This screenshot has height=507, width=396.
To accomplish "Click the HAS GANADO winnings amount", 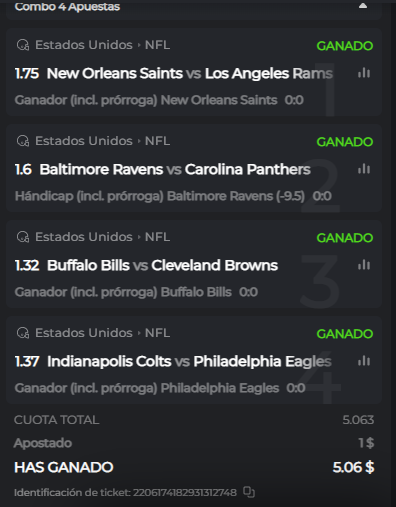I will point(353,467).
